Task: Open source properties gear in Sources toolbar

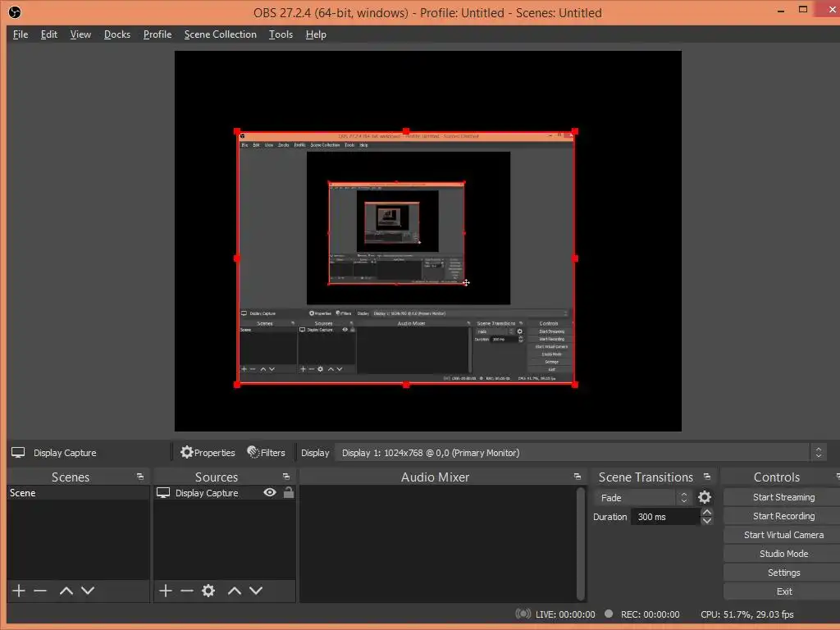Action: tap(208, 591)
